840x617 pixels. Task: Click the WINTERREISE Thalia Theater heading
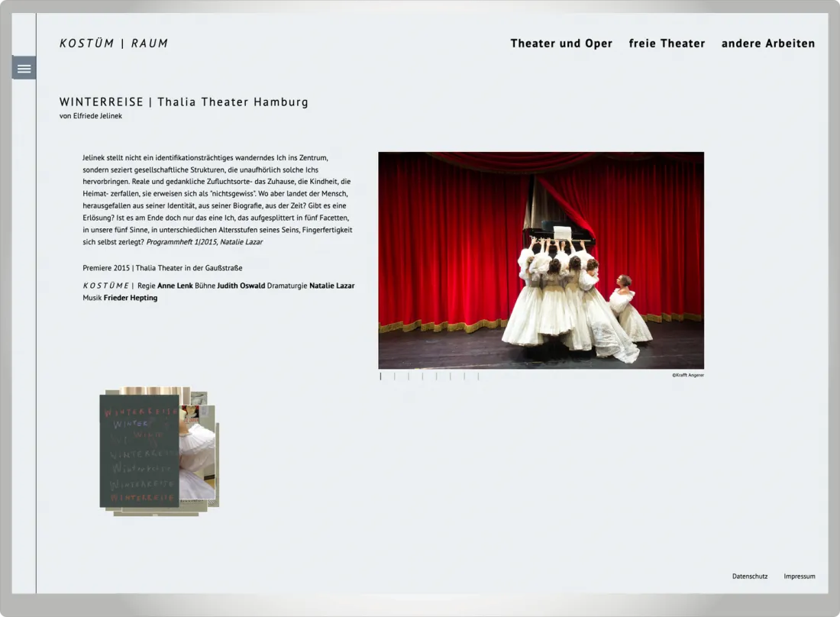click(183, 102)
